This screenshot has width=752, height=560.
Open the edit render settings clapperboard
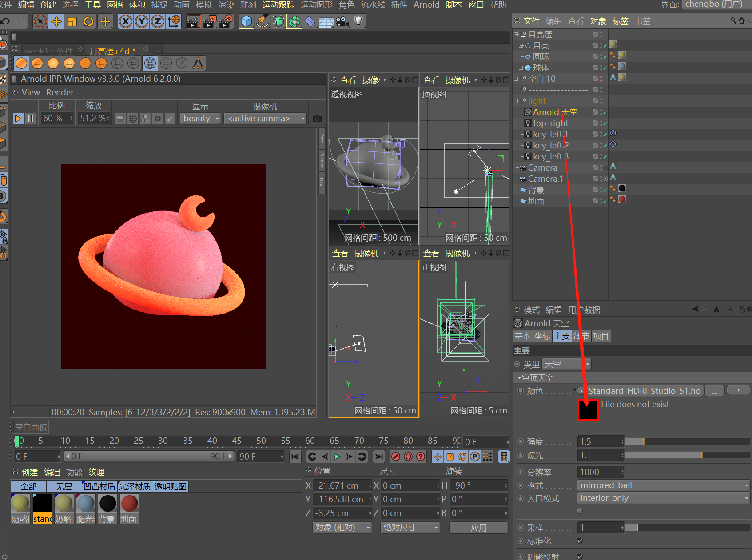click(x=226, y=21)
